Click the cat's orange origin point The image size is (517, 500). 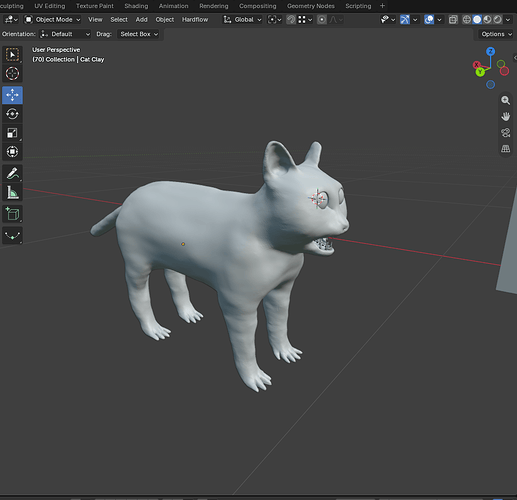point(183,244)
